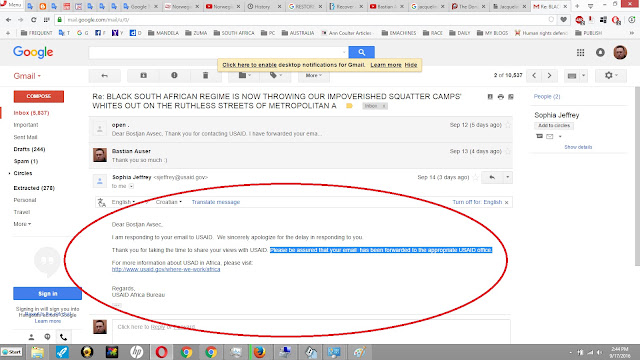640x360 pixels.
Task: Reply to Sophia Jeffrey with reply arrow
Action: click(492, 178)
